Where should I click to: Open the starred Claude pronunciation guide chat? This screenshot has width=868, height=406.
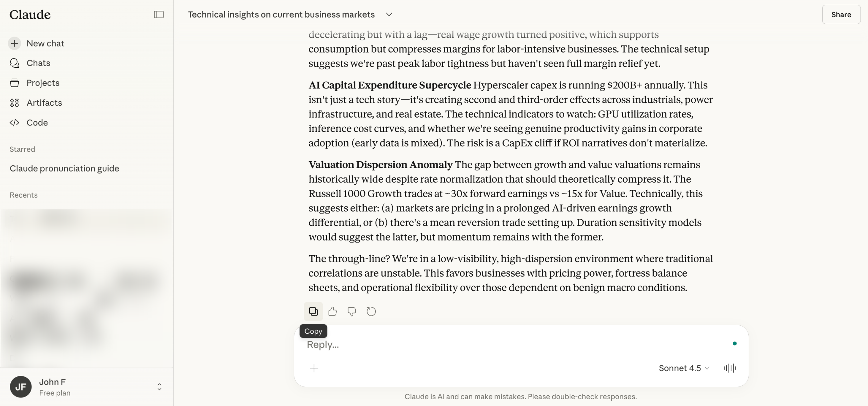coord(64,168)
